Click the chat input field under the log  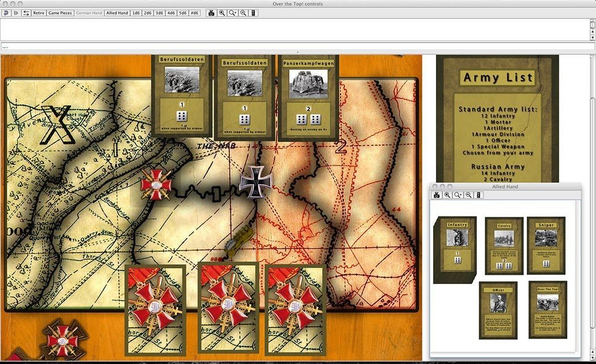coord(296,46)
